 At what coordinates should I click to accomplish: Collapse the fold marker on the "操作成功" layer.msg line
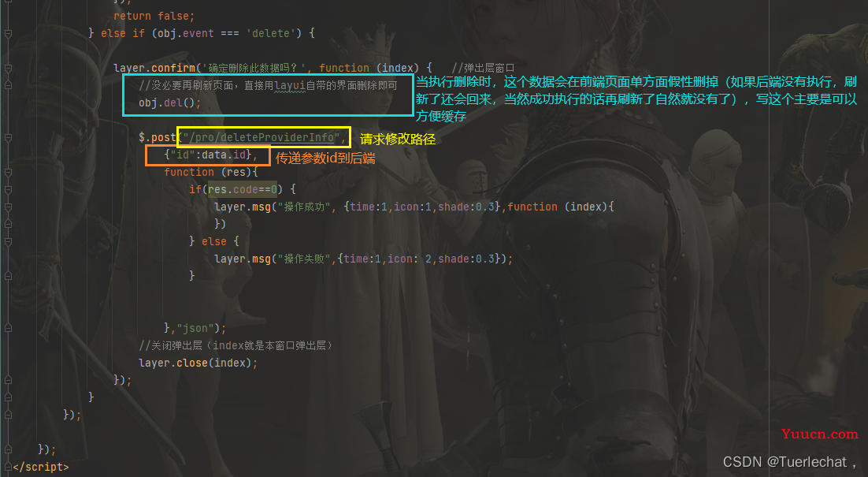pyautogui.click(x=9, y=207)
